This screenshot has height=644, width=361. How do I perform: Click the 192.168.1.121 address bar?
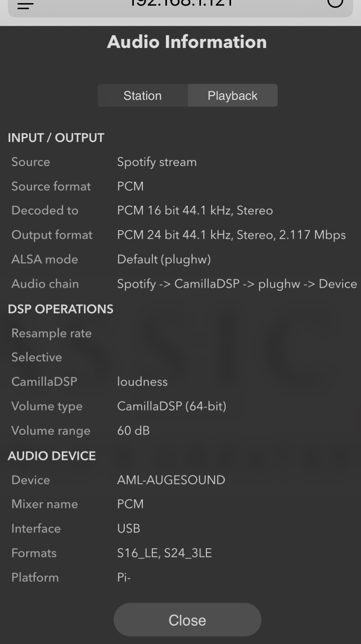[180, 4]
